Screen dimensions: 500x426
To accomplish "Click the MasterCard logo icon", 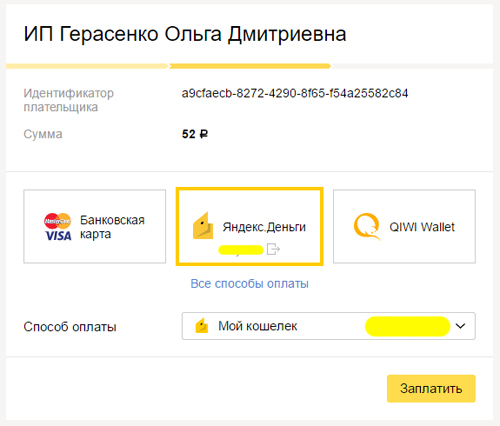I will point(58,221).
